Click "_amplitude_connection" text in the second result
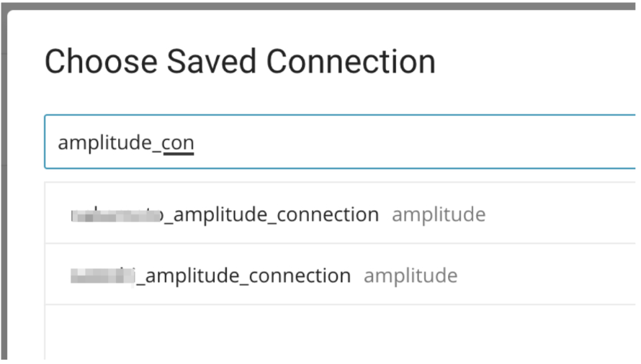This screenshot has height=364, width=641. (x=244, y=276)
